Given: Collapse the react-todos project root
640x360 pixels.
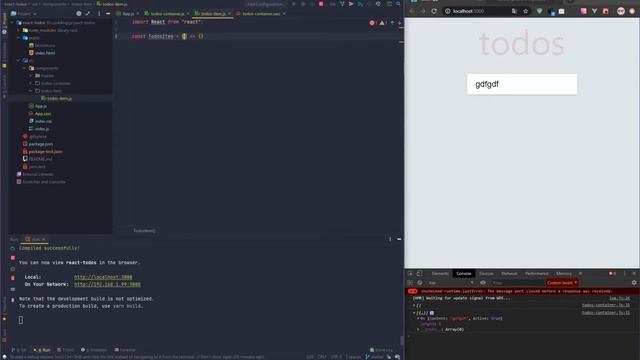Looking at the screenshot, I should point(12,23).
